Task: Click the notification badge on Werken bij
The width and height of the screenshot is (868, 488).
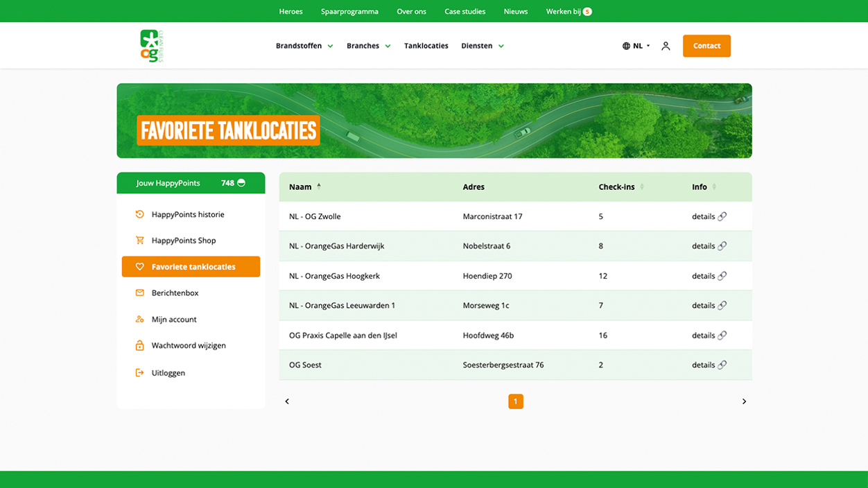Action: pos(587,12)
